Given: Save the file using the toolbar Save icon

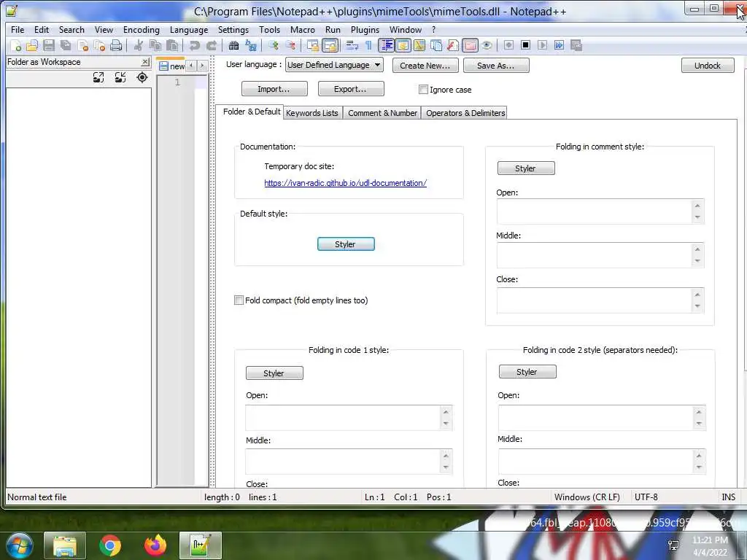Looking at the screenshot, I should pyautogui.click(x=49, y=45).
